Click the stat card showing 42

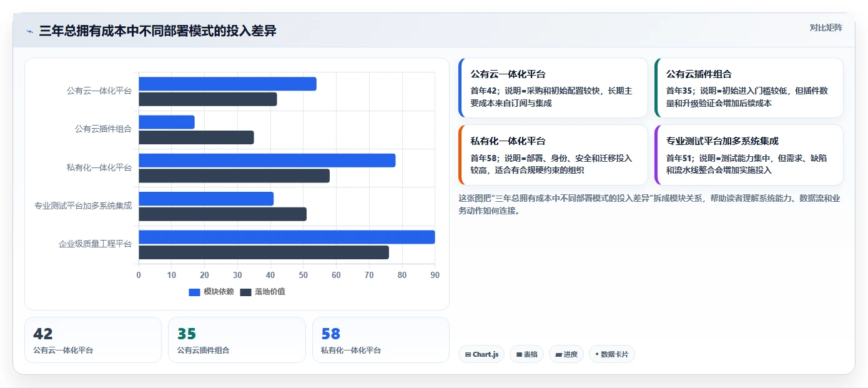pos(93,340)
